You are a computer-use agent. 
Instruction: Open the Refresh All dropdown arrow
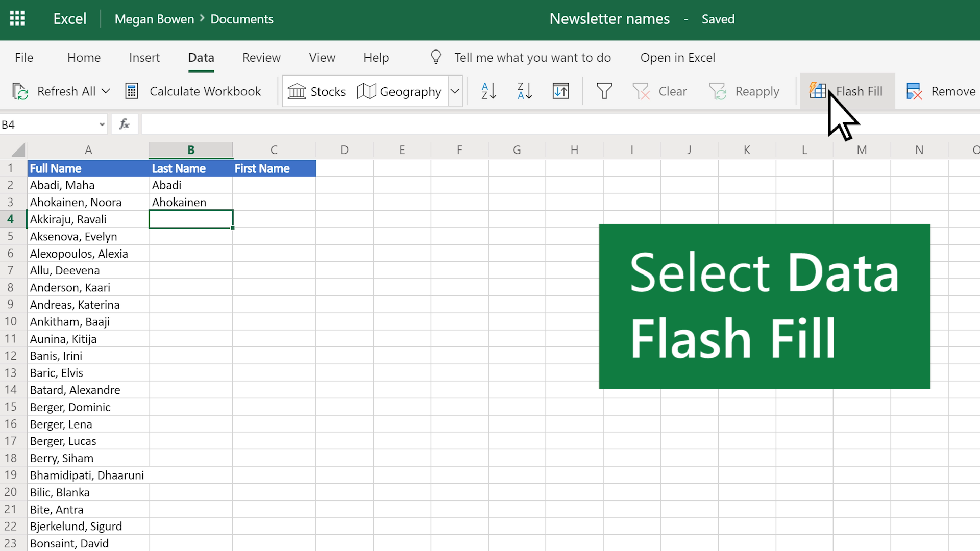click(x=106, y=91)
